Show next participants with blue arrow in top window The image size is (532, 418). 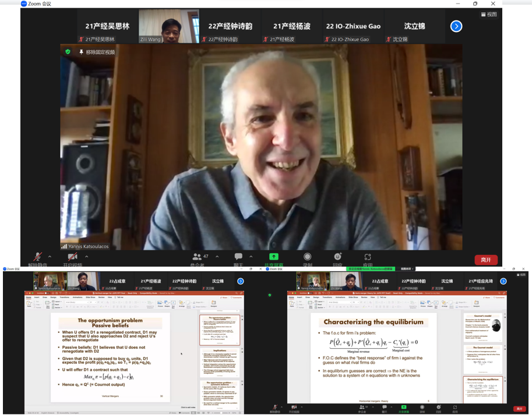point(456,26)
